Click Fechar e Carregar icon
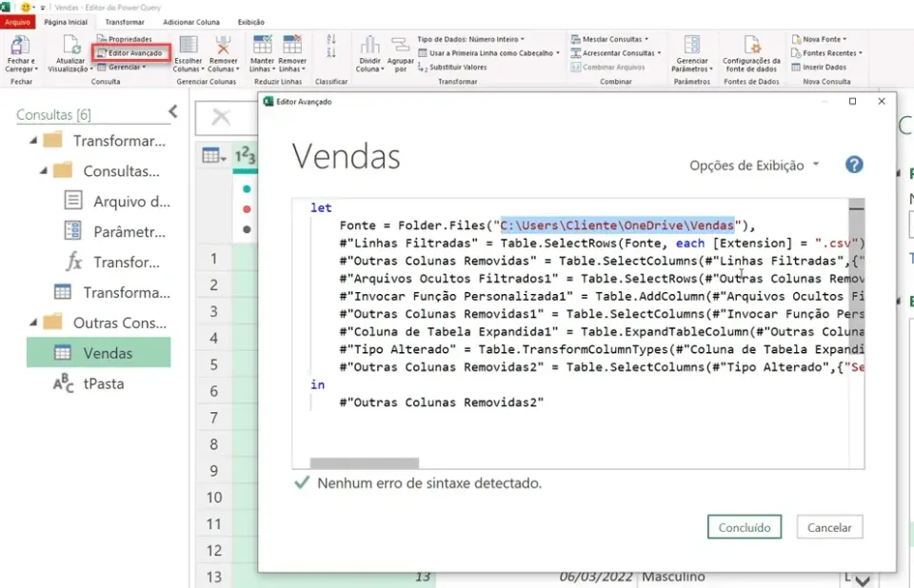 (x=20, y=46)
